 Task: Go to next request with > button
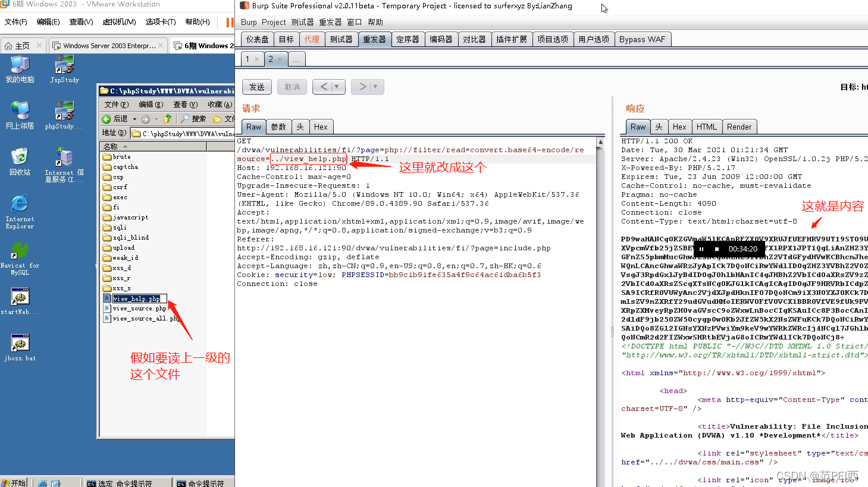pos(362,87)
